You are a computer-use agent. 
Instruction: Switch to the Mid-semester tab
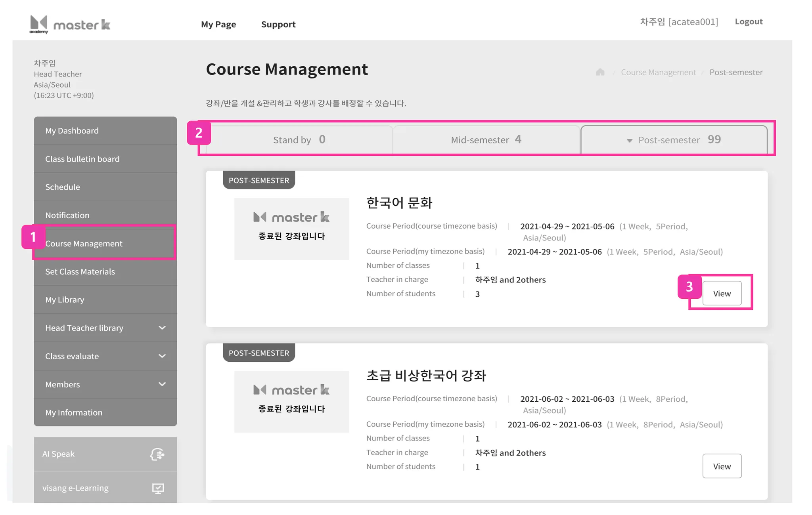pos(486,140)
